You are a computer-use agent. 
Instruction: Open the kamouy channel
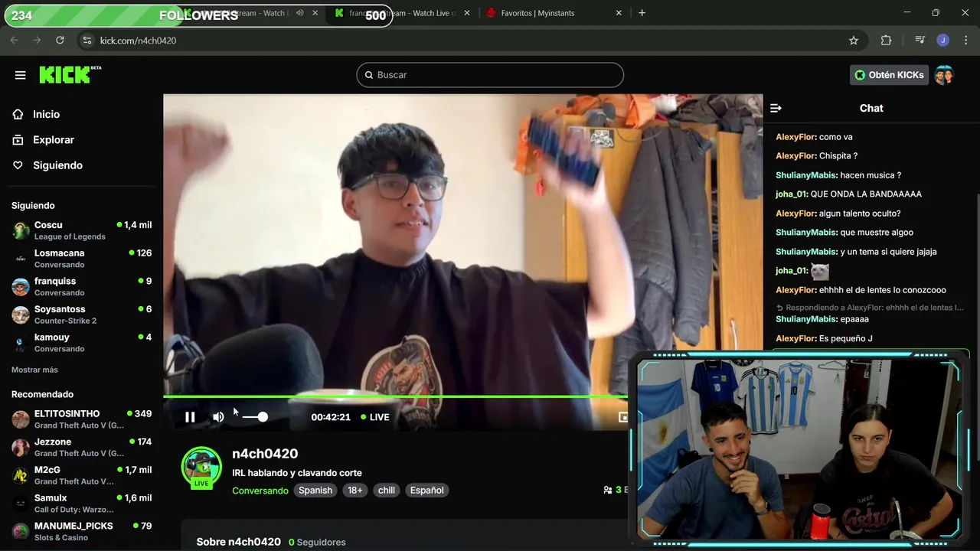pyautogui.click(x=81, y=343)
